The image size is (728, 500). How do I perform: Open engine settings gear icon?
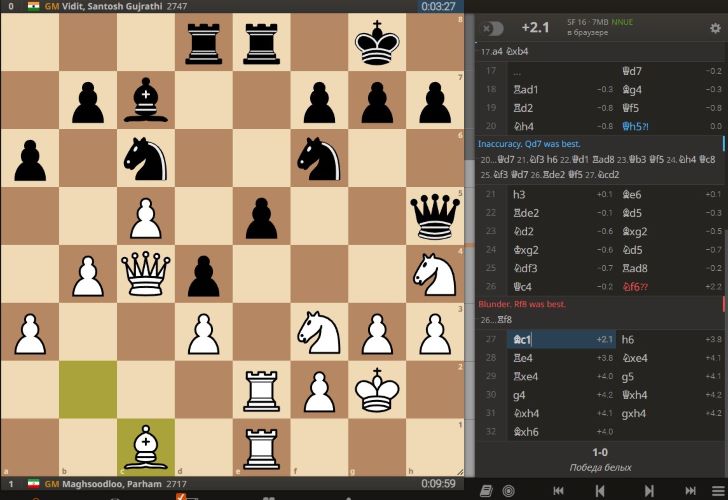(x=714, y=28)
